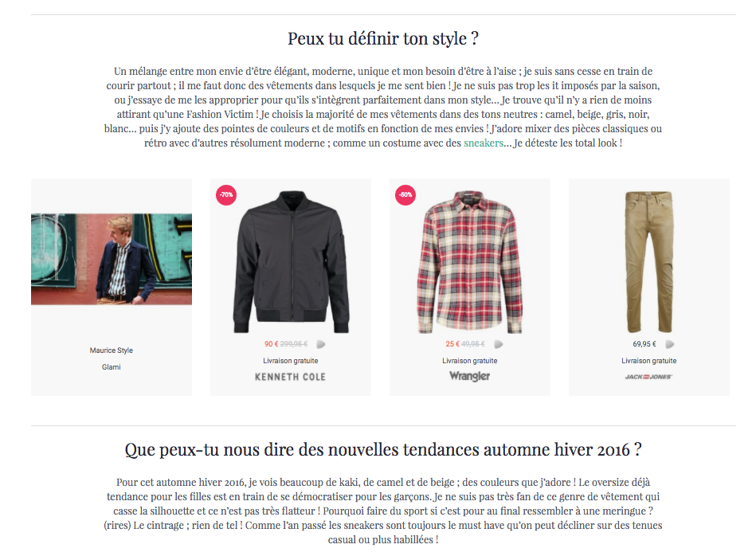Open the Maurice Style photo thumbnail
Screen dimensions: 756x556
point(112,260)
